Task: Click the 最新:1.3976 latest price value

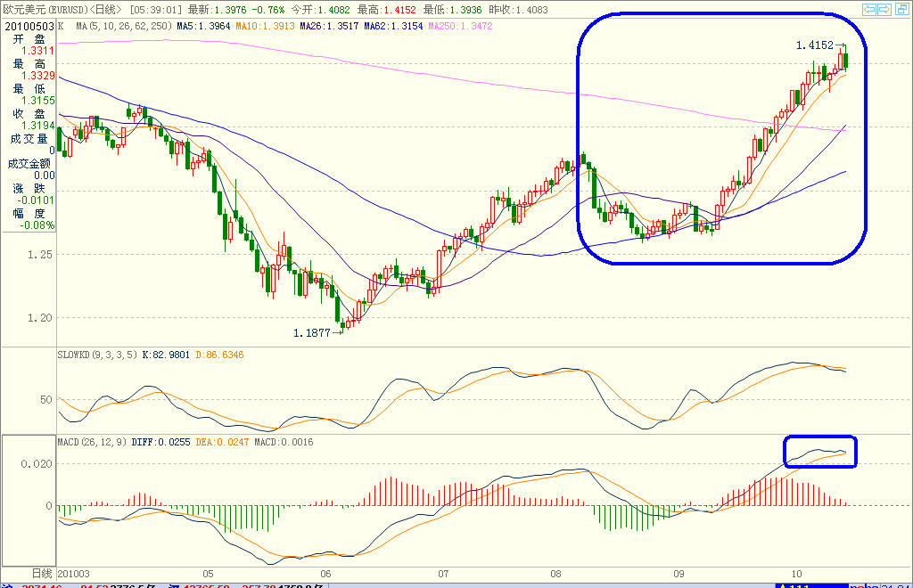Action: [x=218, y=10]
